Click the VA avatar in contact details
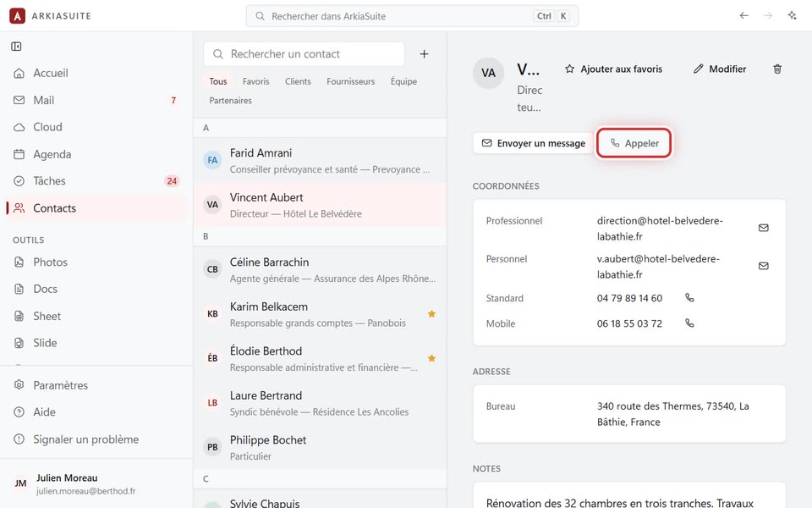 pyautogui.click(x=488, y=73)
